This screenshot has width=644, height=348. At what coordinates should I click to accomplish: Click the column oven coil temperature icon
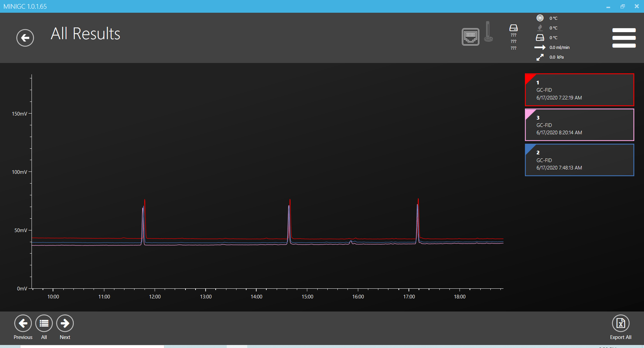click(x=540, y=18)
